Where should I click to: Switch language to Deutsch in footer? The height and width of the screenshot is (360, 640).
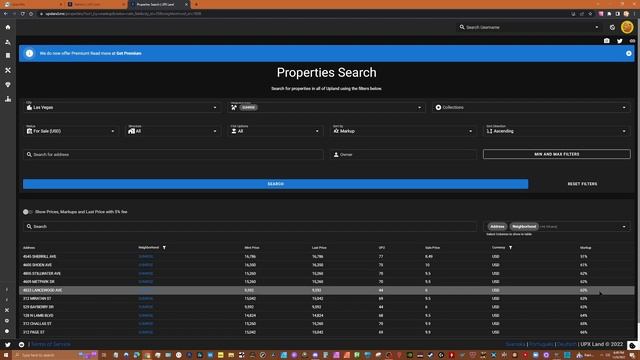pyautogui.click(x=567, y=344)
